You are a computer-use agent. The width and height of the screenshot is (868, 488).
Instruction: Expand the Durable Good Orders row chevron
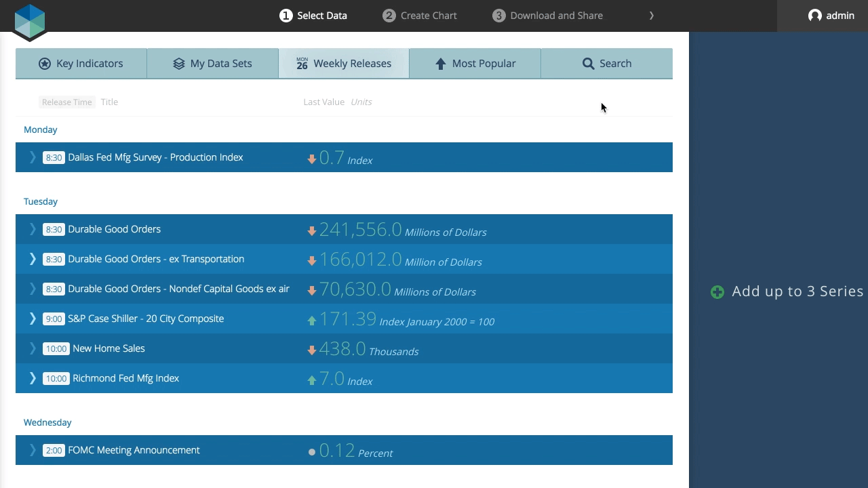click(x=33, y=229)
